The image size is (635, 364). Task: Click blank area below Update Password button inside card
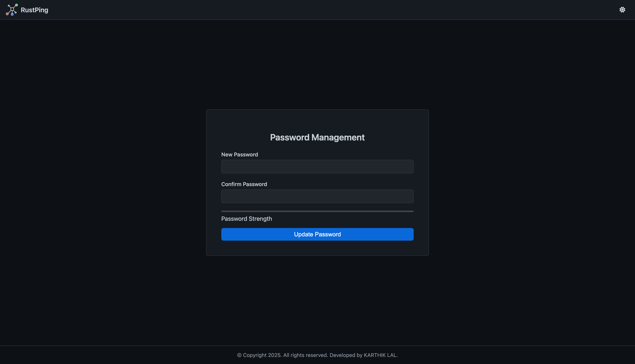coord(317,248)
